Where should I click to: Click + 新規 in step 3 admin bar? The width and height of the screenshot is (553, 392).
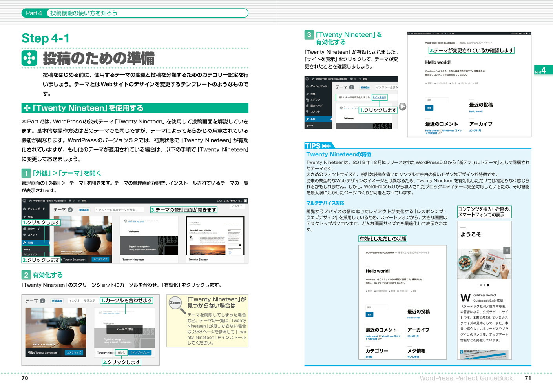pos(363,79)
